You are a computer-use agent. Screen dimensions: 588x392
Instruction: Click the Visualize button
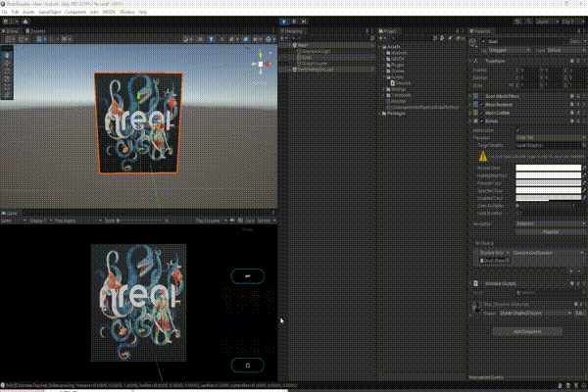coord(549,231)
